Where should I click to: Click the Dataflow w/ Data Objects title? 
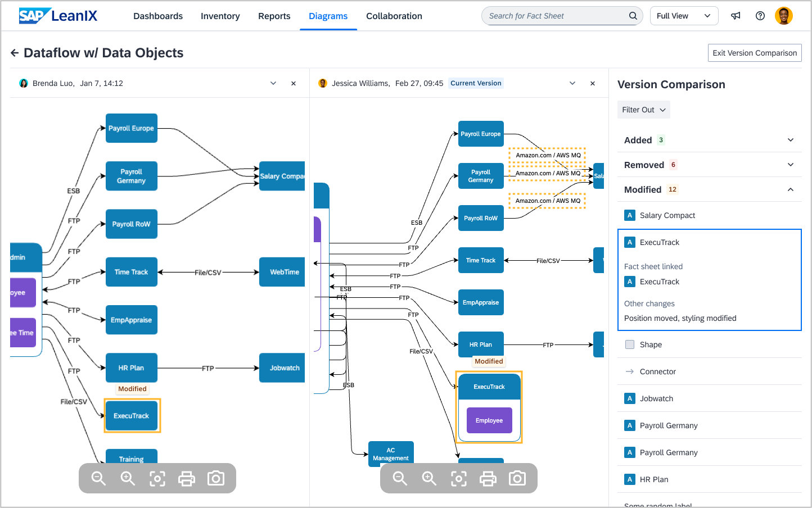(x=103, y=53)
